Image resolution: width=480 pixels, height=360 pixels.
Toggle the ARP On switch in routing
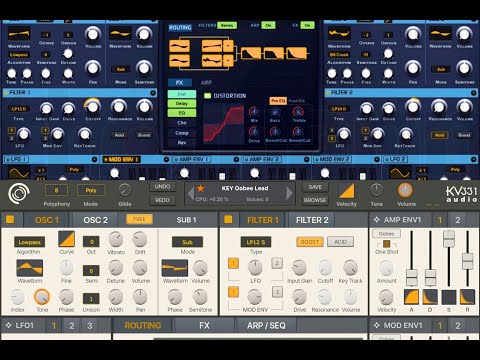point(268,25)
